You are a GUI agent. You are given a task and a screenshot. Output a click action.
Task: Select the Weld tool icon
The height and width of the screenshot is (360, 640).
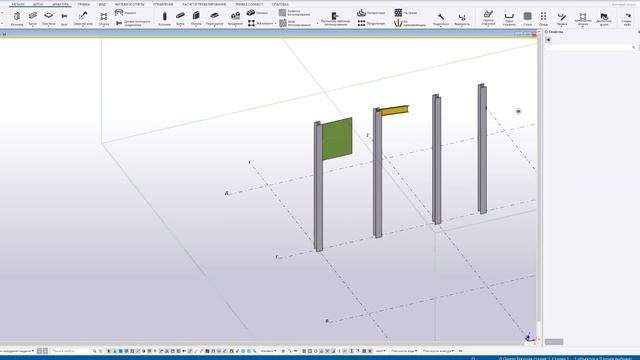[83, 16]
